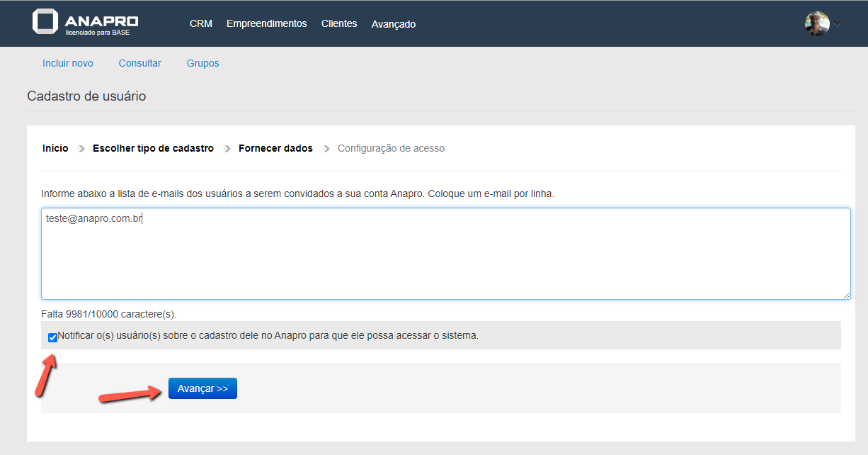Click the chevron separator after Início
The height and width of the screenshot is (455, 868).
[x=81, y=149]
